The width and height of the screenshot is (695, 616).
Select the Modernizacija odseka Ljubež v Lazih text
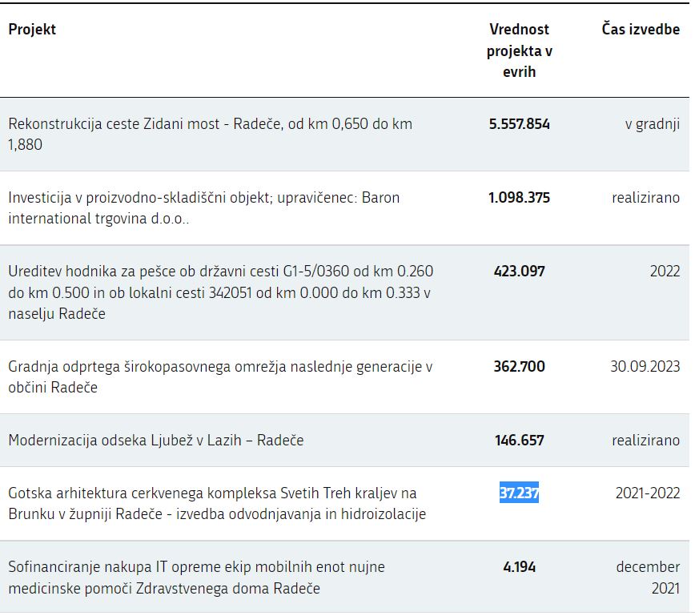156,441
